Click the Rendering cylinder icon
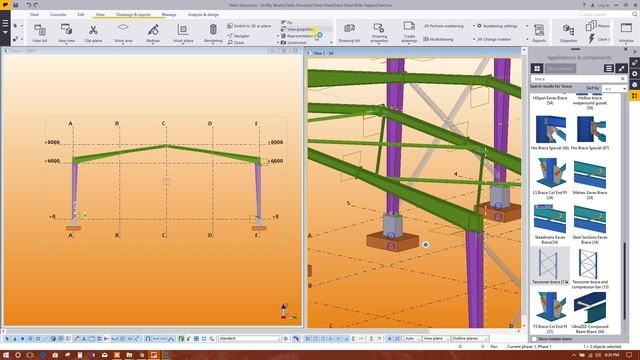The height and width of the screenshot is (360, 640). pos(213,30)
